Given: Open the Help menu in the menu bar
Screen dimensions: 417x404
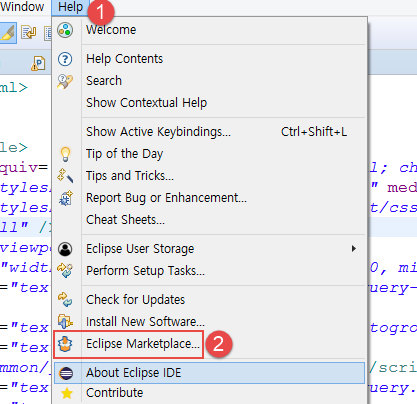Looking at the screenshot, I should point(70,7).
